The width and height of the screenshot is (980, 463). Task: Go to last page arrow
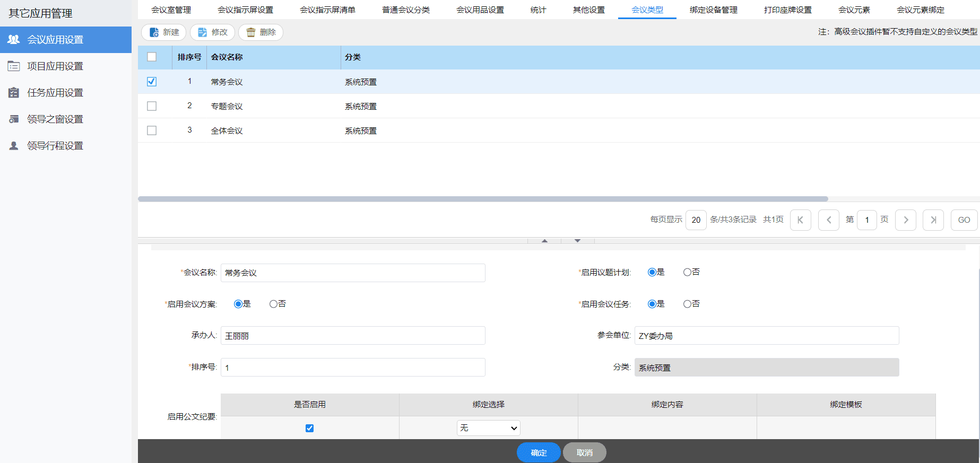point(933,220)
